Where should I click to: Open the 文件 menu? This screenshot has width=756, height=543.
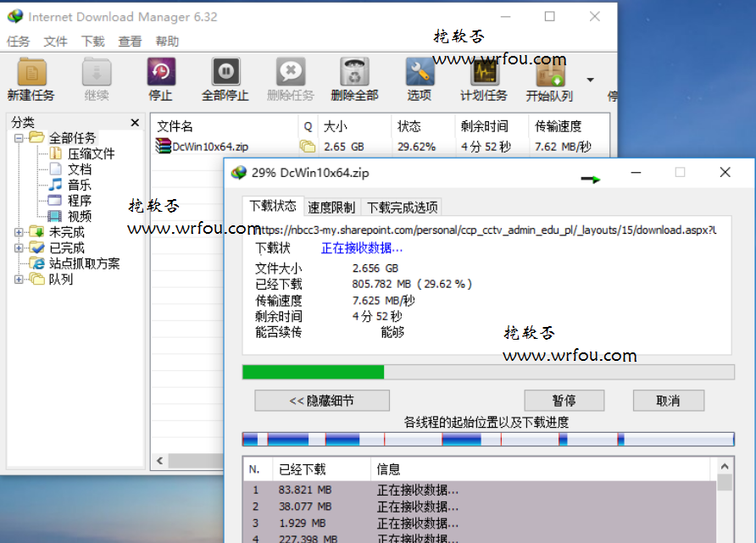55,42
